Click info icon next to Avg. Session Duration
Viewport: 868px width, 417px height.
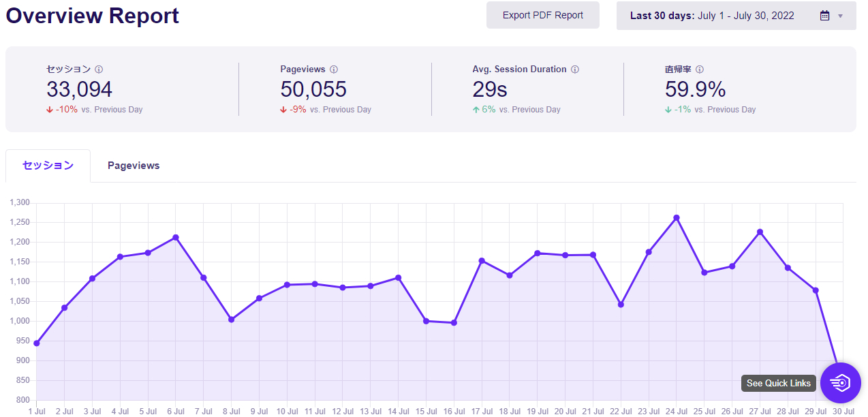click(x=575, y=69)
